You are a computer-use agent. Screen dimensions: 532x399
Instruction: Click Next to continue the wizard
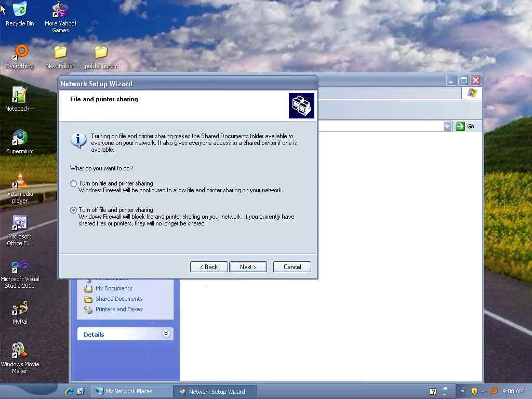click(248, 267)
